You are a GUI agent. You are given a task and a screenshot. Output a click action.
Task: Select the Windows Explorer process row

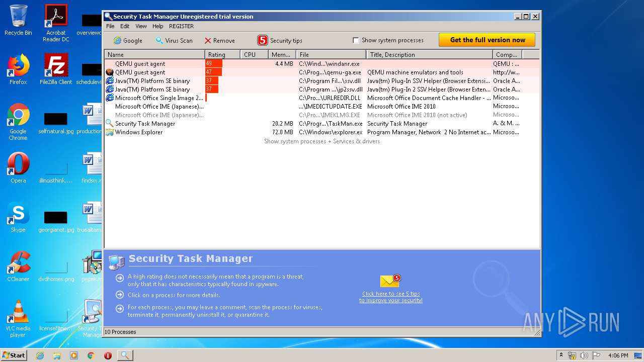click(x=322, y=132)
